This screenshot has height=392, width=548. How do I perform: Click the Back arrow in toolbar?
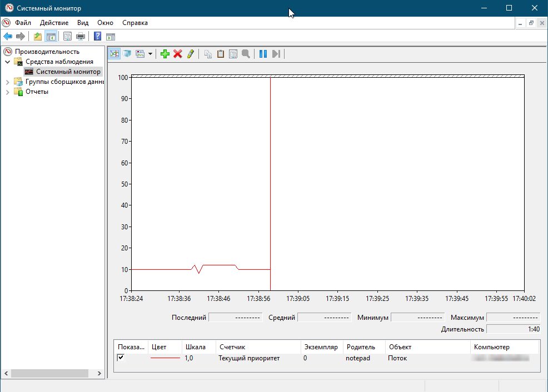point(8,37)
